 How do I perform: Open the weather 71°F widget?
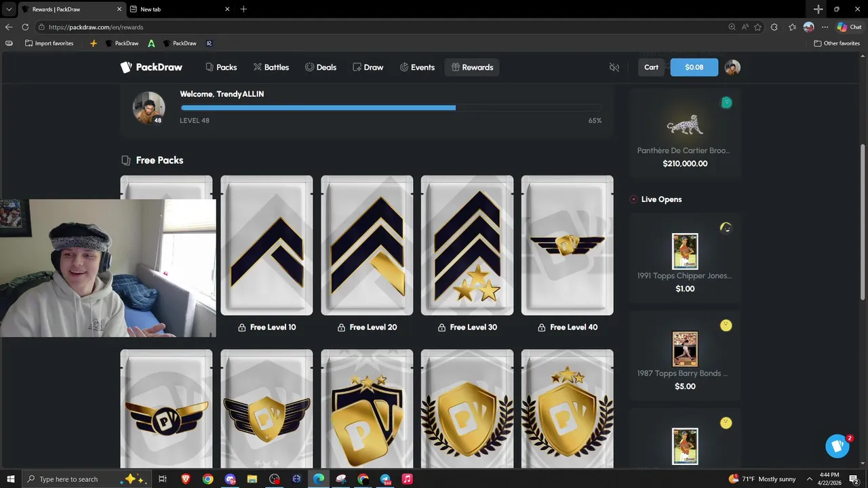(762, 479)
